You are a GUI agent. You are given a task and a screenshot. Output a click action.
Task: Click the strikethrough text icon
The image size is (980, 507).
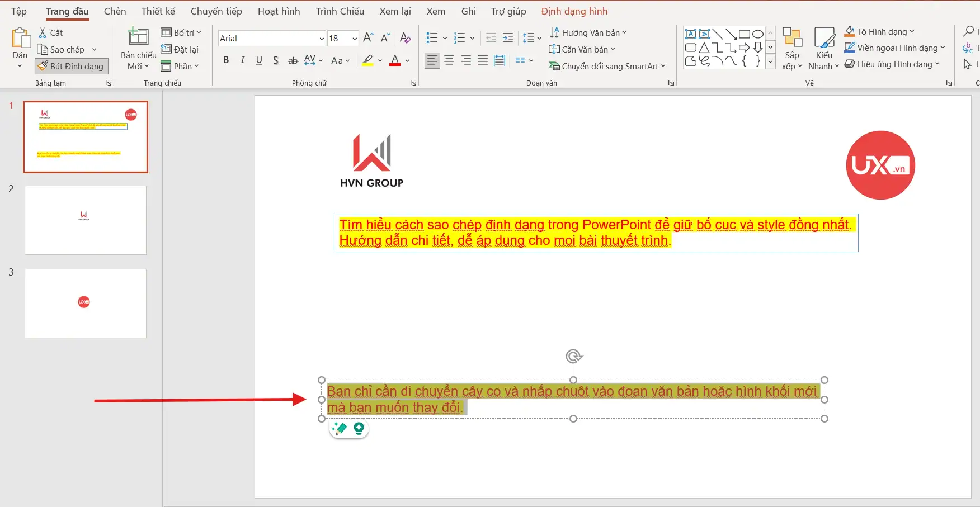pyautogui.click(x=293, y=60)
